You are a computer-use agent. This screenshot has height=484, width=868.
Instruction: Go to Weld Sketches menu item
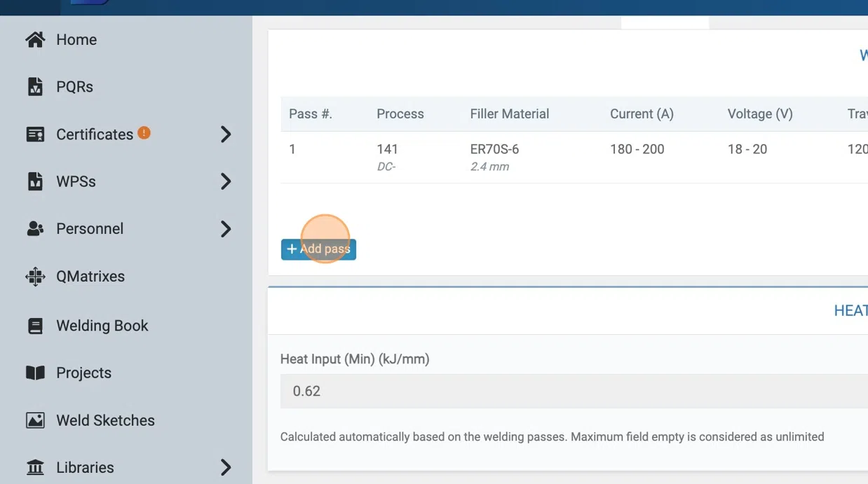coord(105,420)
